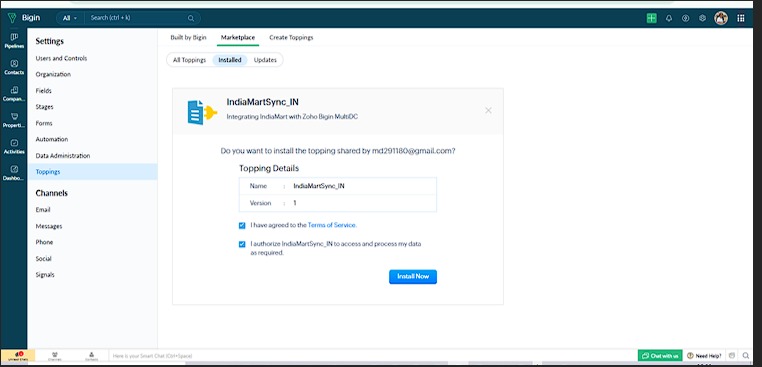Open Social channel settings
Screen dimensions: 762x367
point(43,259)
